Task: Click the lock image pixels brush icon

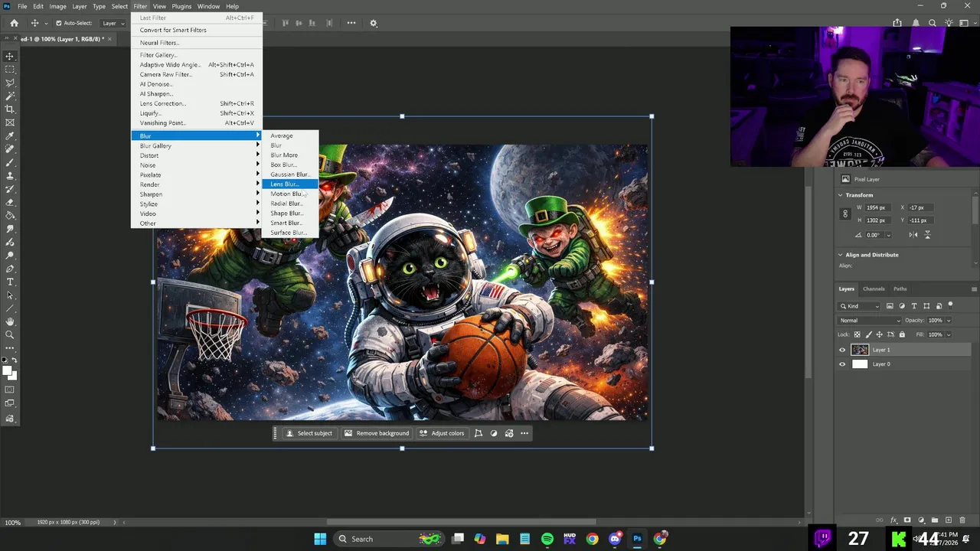Action: (868, 334)
